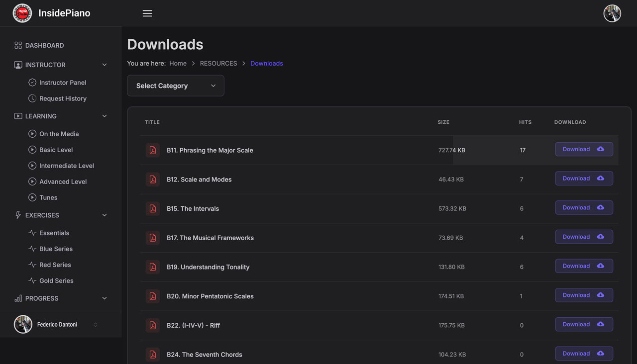Click the Advanced Level play icon
The image size is (637, 364).
[x=32, y=182]
